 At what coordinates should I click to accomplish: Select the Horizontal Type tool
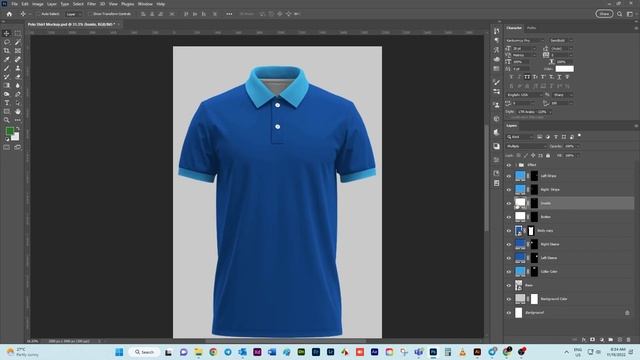7,103
